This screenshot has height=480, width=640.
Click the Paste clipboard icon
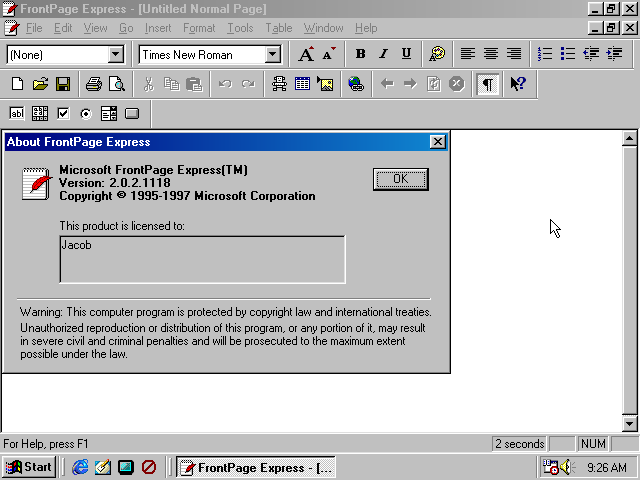tap(194, 84)
